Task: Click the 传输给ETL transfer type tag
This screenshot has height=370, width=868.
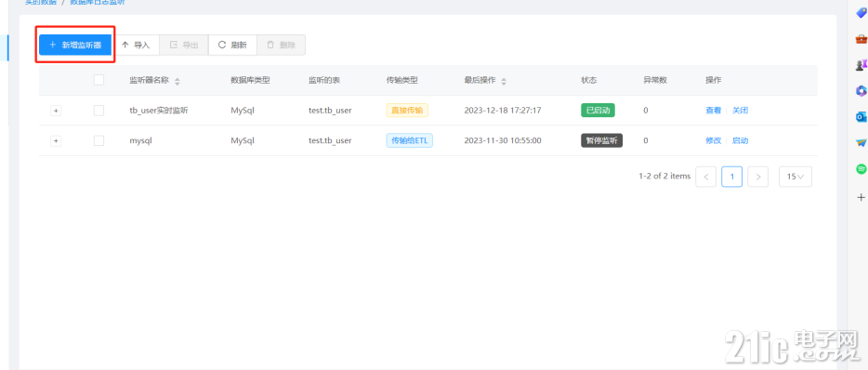Action: pyautogui.click(x=410, y=140)
